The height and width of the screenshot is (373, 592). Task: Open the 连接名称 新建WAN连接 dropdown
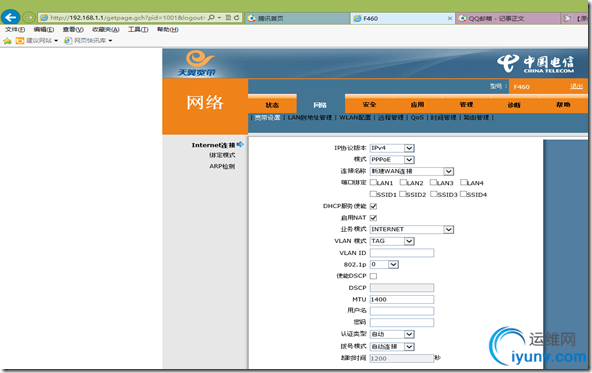pos(412,171)
